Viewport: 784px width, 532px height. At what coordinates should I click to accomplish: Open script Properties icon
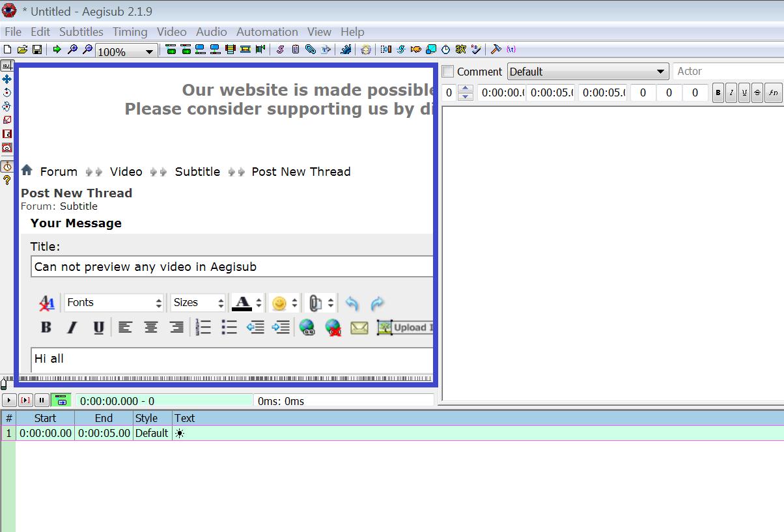(296, 49)
